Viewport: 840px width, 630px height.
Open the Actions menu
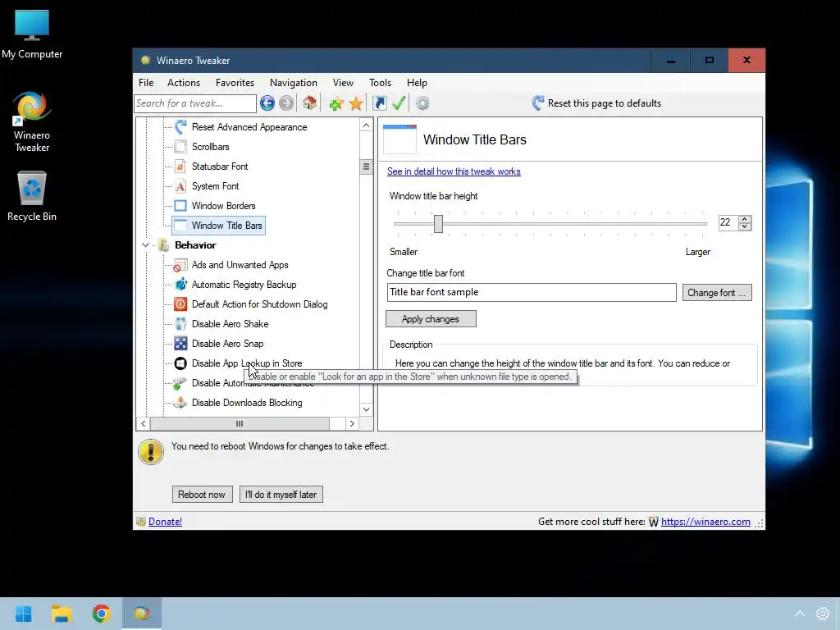[x=184, y=83]
